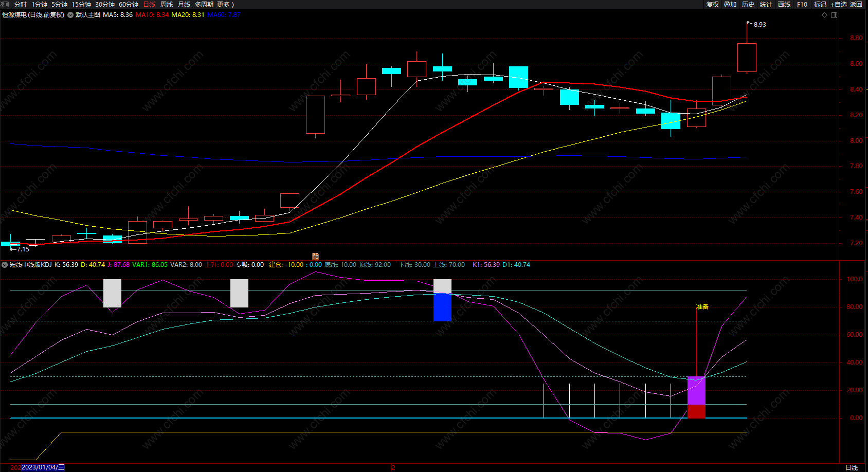Expand the 更多 periods dropdown
The width and height of the screenshot is (868, 472).
click(x=225, y=4)
